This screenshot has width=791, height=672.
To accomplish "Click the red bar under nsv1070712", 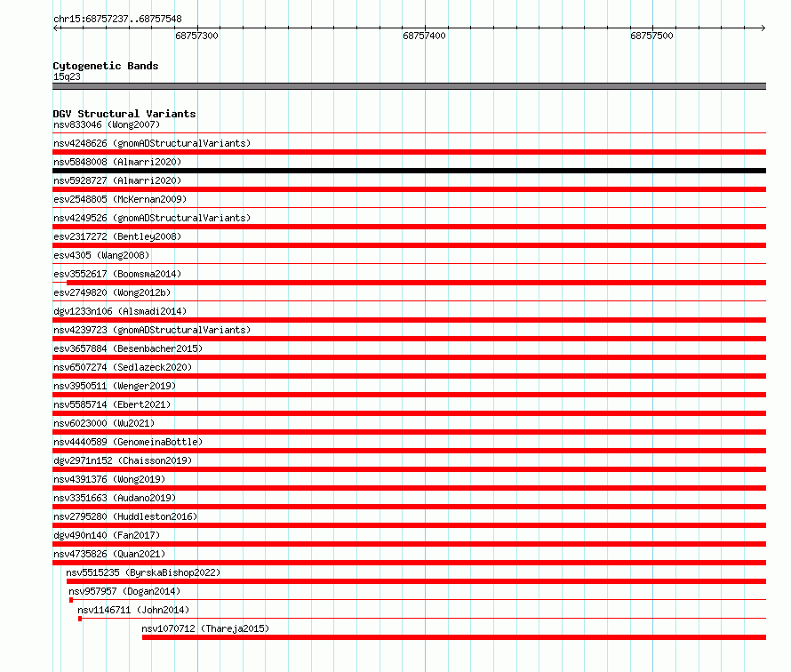I will coord(454,637).
